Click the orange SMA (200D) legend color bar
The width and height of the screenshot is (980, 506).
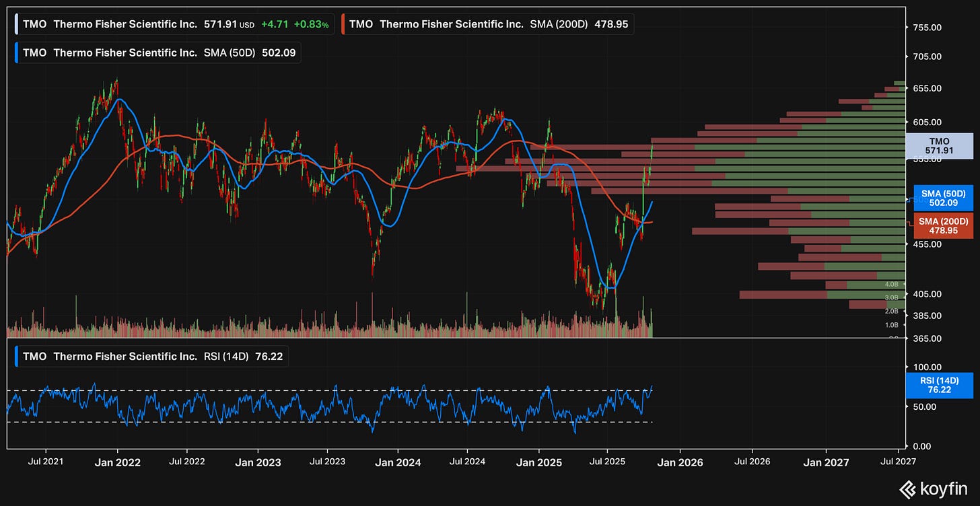[343, 24]
